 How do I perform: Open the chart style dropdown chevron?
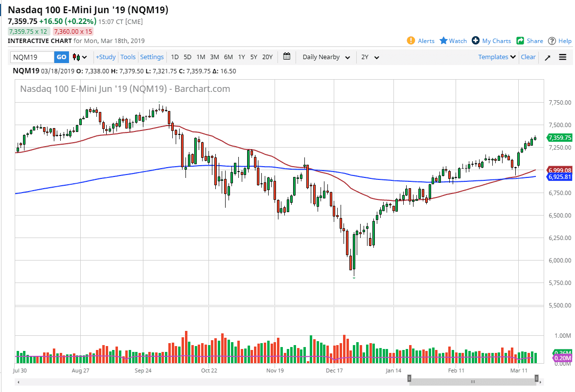83,57
